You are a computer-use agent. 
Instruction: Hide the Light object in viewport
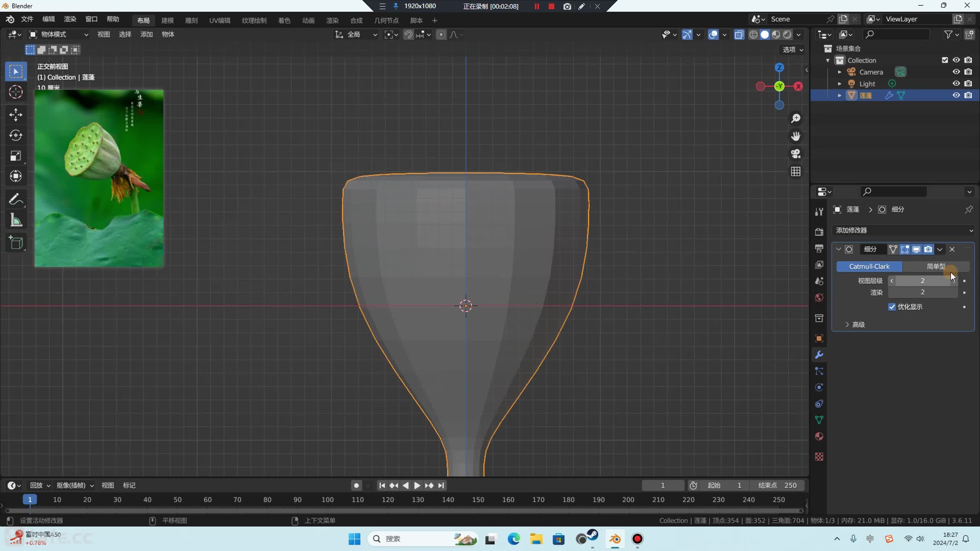tap(956, 83)
